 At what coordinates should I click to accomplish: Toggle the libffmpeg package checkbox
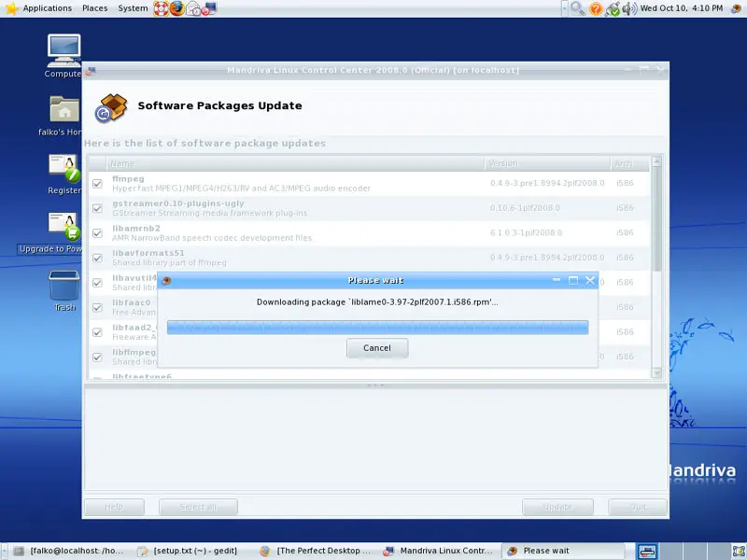[x=97, y=357]
